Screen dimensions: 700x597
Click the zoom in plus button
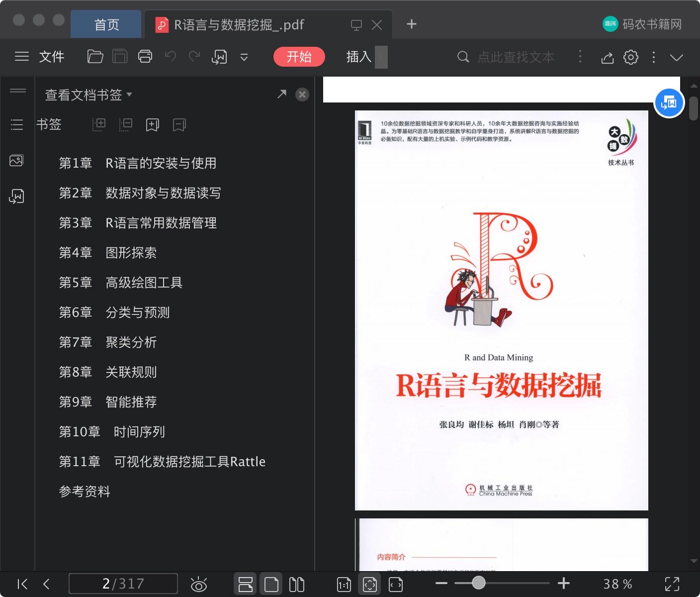564,583
